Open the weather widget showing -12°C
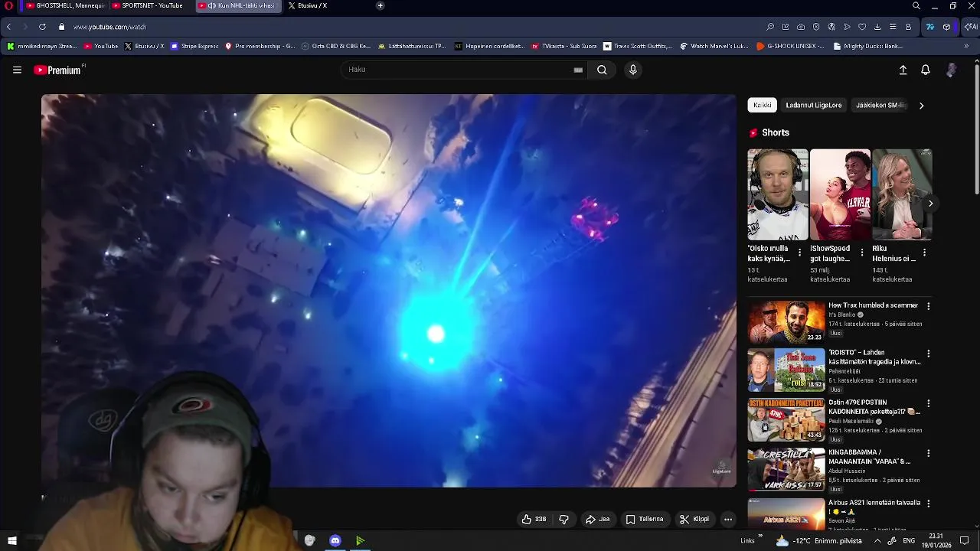 pyautogui.click(x=818, y=541)
